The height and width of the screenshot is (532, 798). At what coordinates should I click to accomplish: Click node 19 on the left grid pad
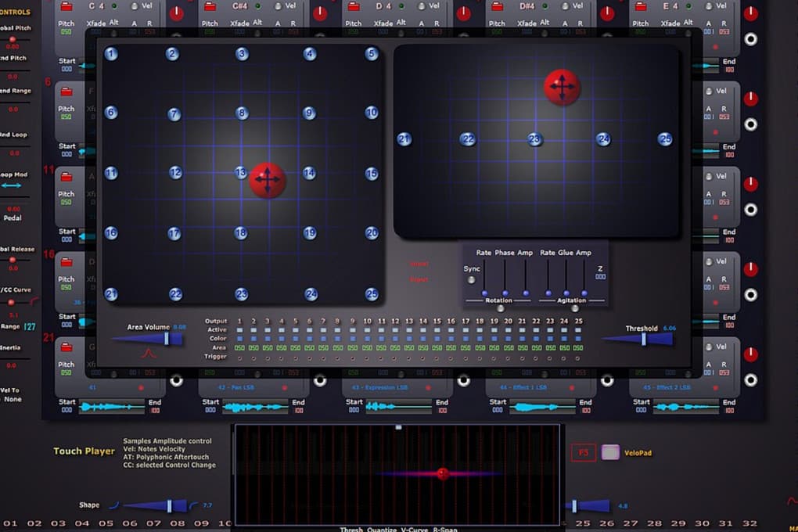pos(310,233)
